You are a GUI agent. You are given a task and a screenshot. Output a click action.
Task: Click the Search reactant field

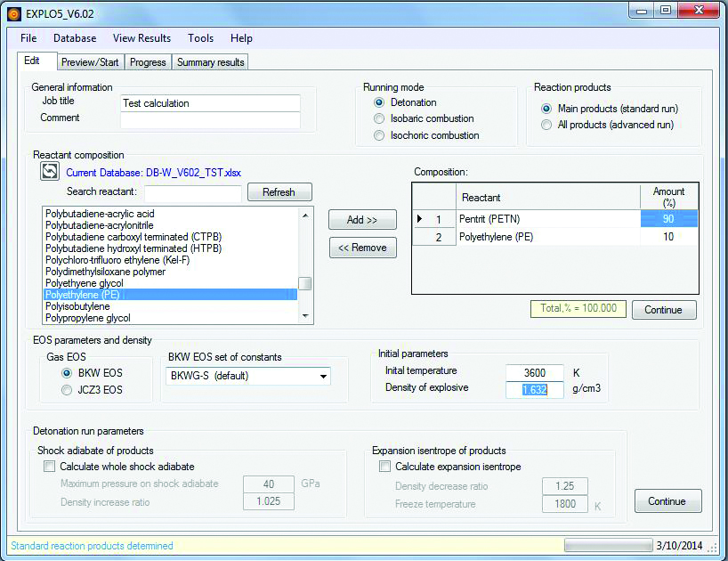tap(192, 192)
